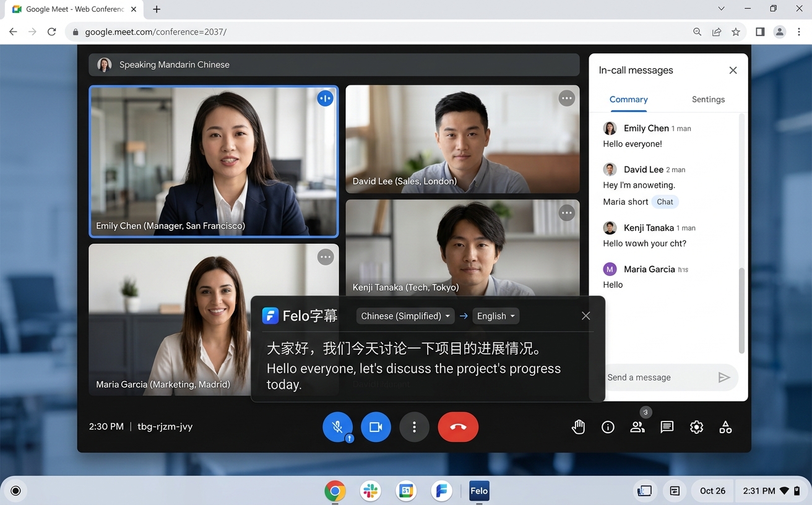The height and width of the screenshot is (505, 812).
Task: Turn off the camera
Action: [x=376, y=426]
